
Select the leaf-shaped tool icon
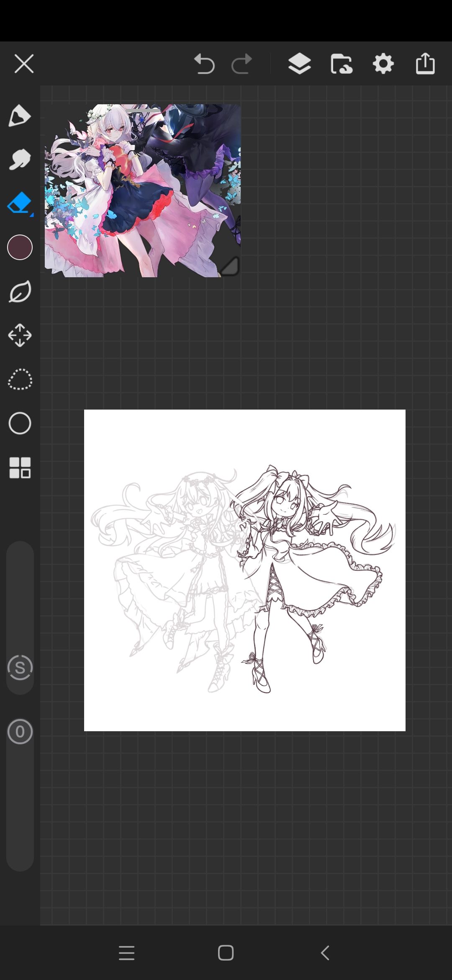pos(20,291)
